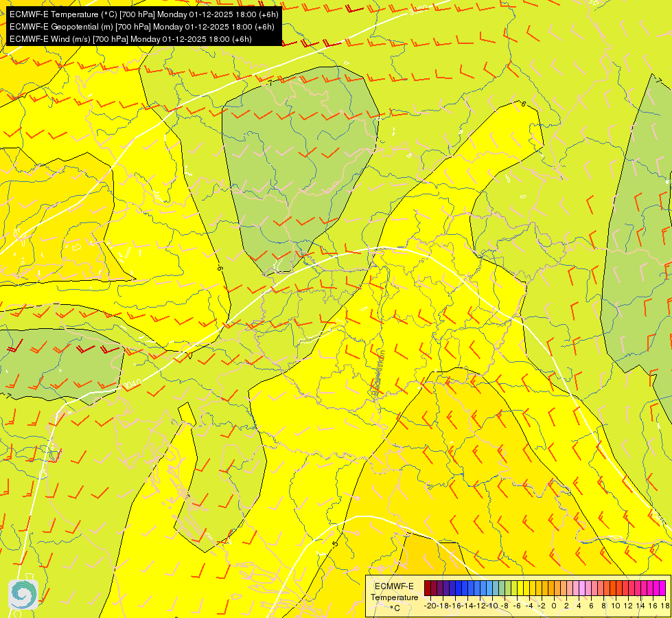
Task: Select the bright yellow legend swatch above -6
Action: (520, 588)
